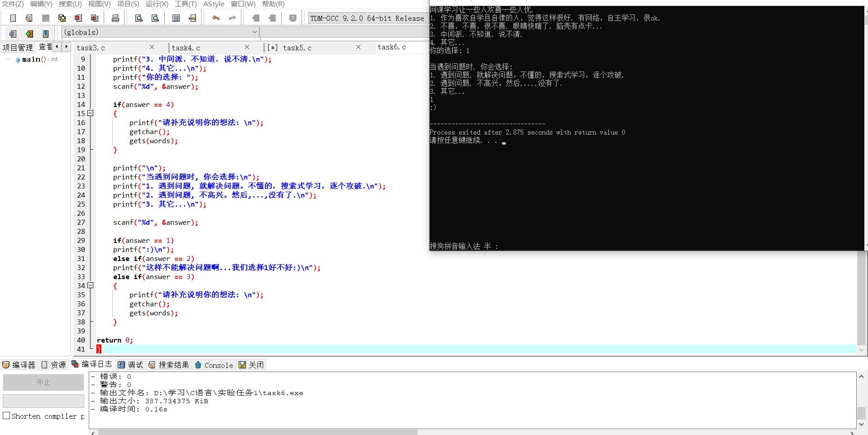
Task: Click the Unindent toolbar icon
Action: pyautogui.click(x=256, y=18)
